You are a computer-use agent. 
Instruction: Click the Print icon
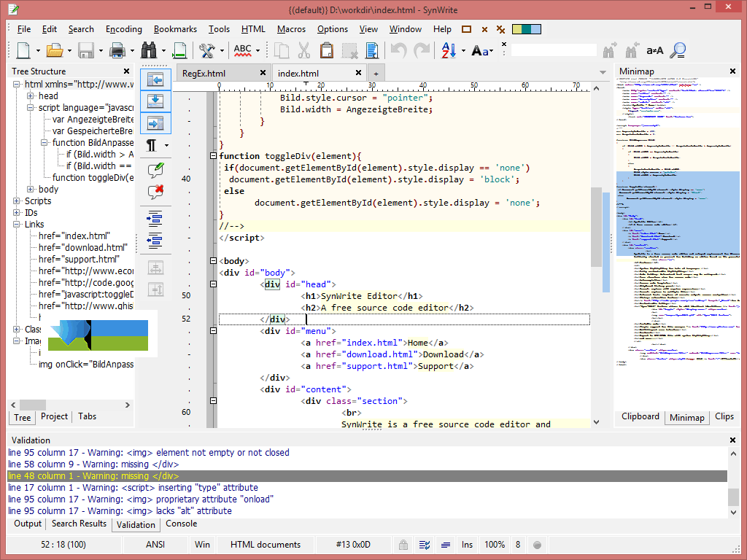117,50
